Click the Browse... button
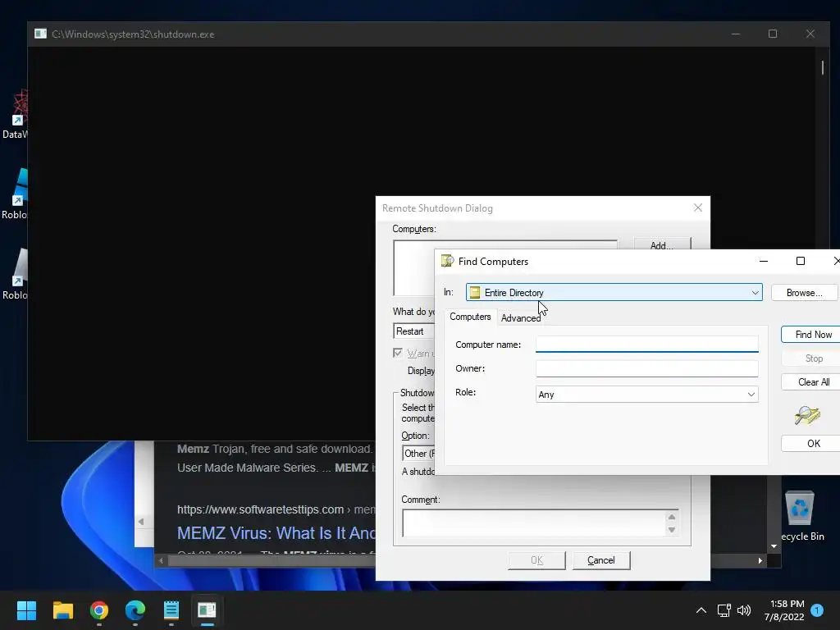The image size is (840, 630). point(804,293)
